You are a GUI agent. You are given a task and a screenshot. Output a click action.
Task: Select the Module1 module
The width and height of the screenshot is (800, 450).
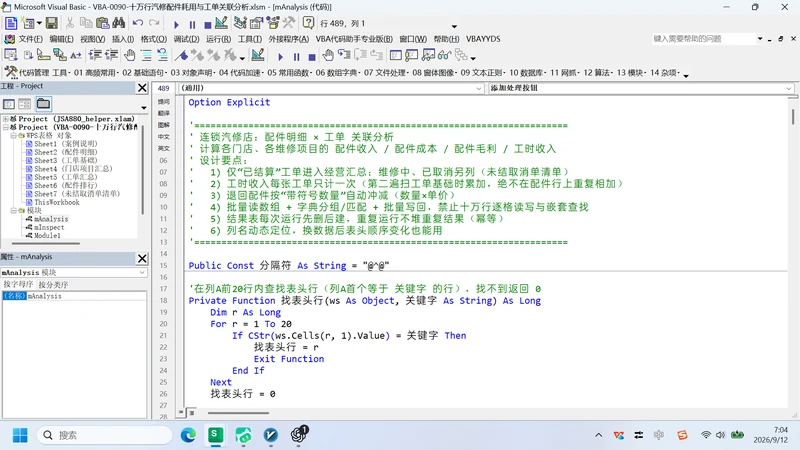point(47,236)
